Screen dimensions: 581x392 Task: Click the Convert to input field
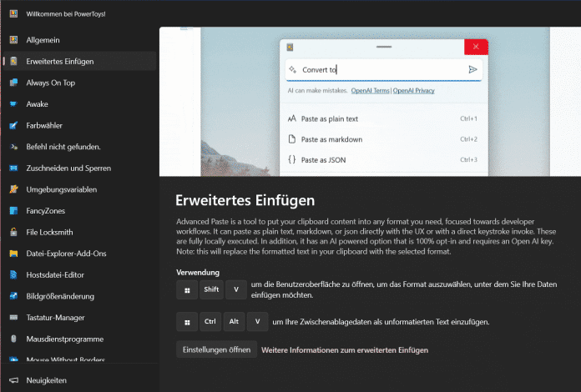pyautogui.click(x=383, y=69)
